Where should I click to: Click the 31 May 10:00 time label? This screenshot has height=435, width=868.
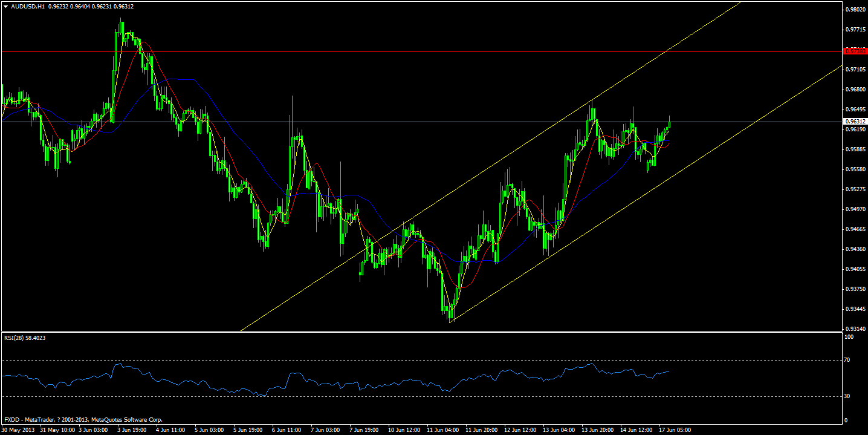tap(57, 430)
